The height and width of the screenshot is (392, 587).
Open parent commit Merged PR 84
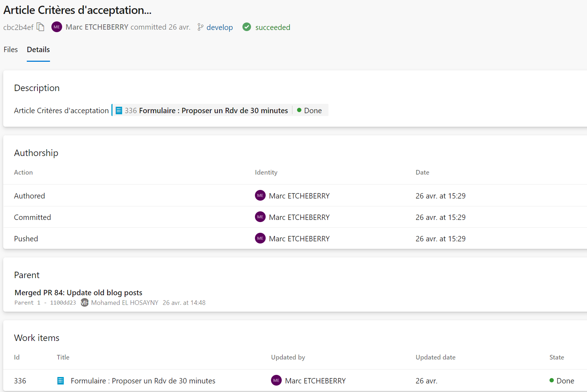79,293
